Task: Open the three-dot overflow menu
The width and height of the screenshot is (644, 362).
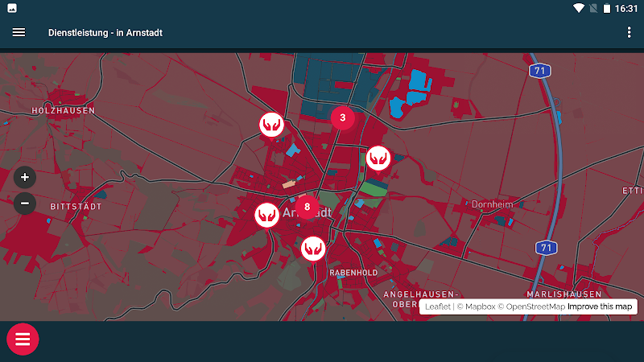Action: coord(629,32)
